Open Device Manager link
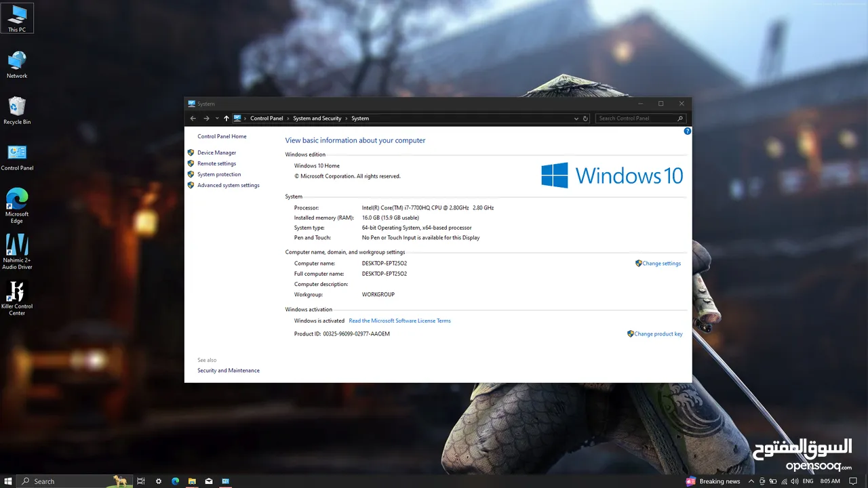The height and width of the screenshot is (488, 868). (216, 152)
